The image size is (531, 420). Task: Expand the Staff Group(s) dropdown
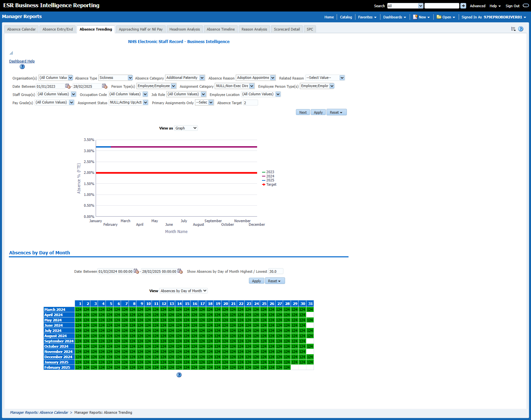[x=73, y=94]
